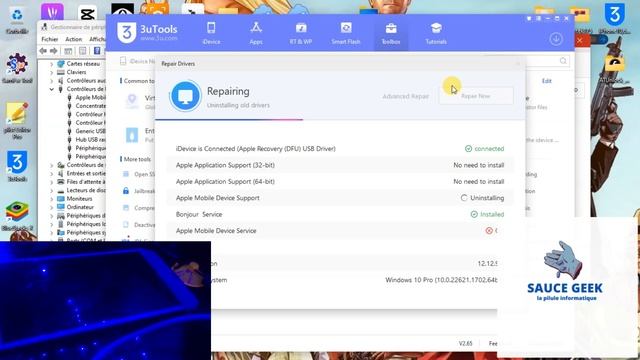Click the blue monitor Repairing icon
Viewport: 640px width, 360px height.
click(185, 96)
